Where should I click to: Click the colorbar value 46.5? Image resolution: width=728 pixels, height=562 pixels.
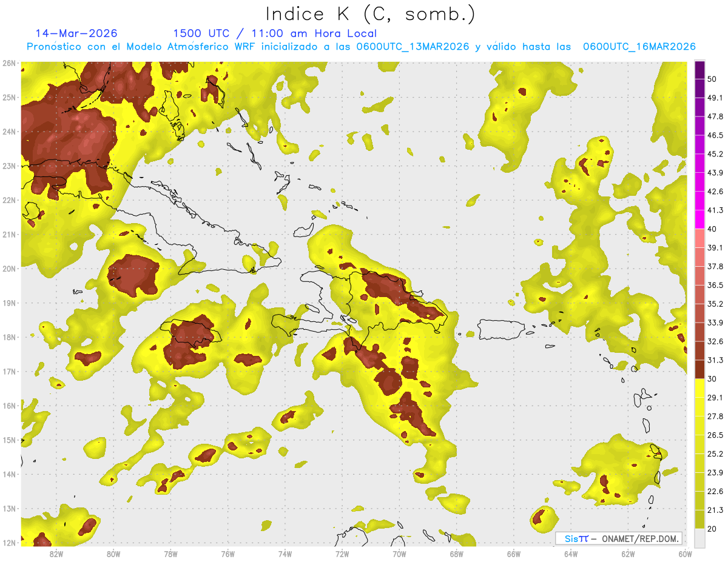click(x=715, y=135)
